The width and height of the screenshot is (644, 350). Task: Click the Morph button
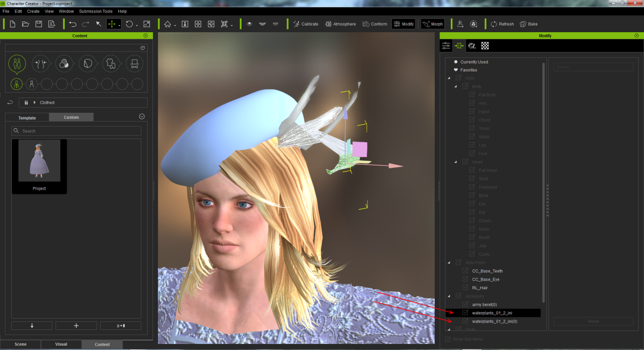(x=433, y=24)
